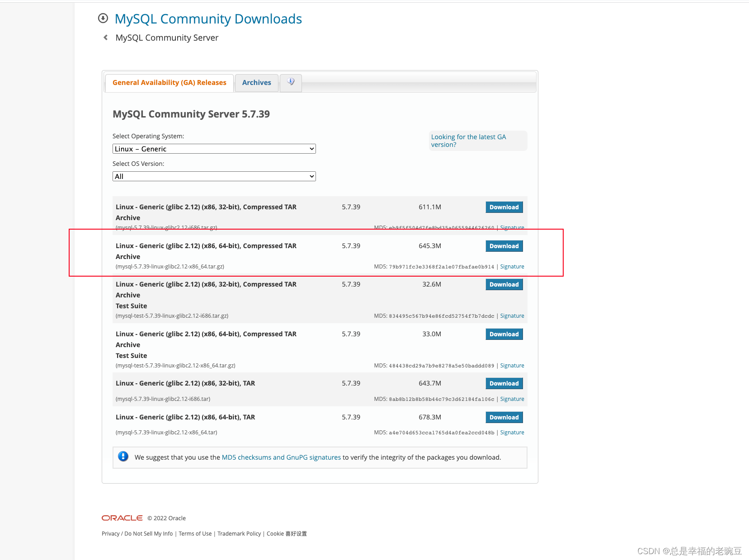
Task: Download the 611.1M 32-bit Compressed TAR Archive
Action: [504, 207]
